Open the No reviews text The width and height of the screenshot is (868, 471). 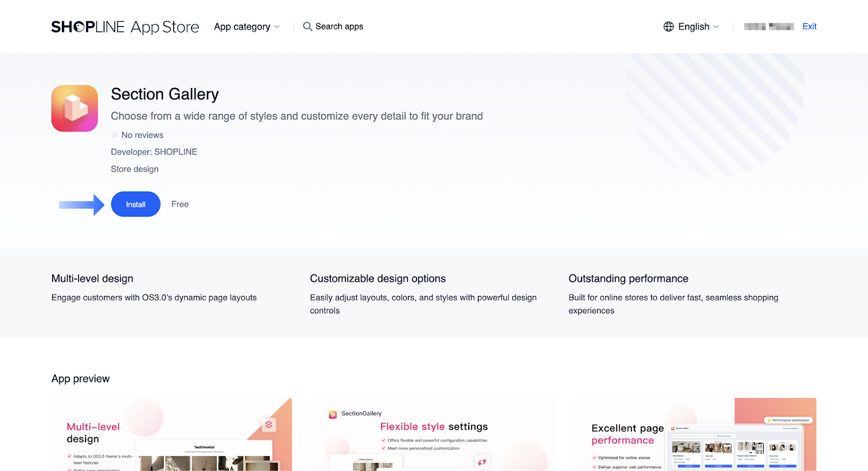tap(142, 135)
